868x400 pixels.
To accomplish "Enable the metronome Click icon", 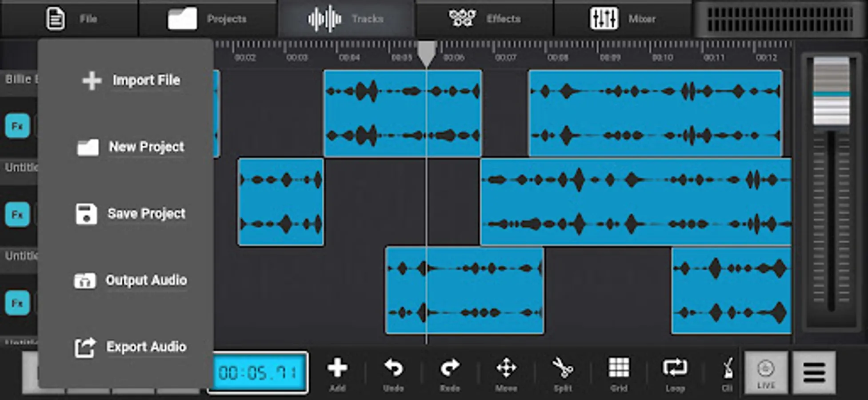I will pyautogui.click(x=727, y=372).
